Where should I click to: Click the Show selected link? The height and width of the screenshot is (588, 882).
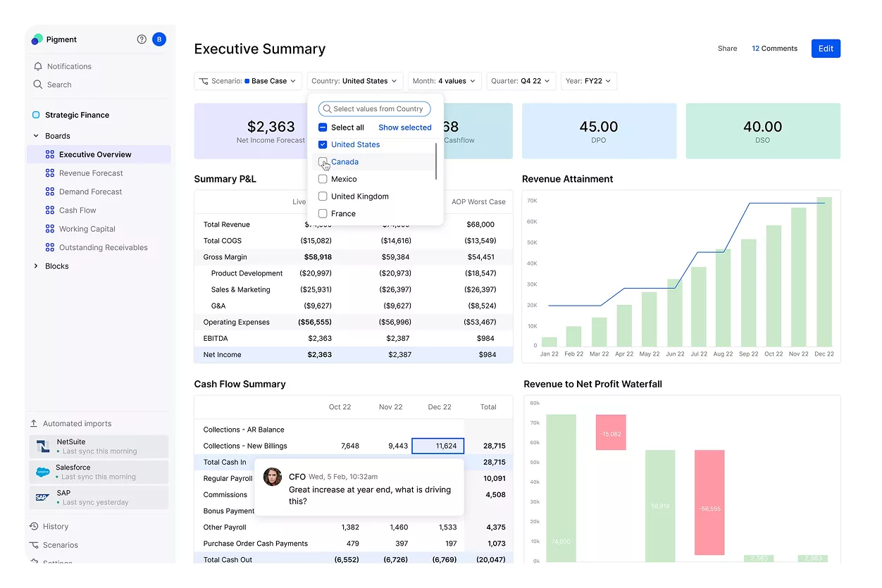click(404, 127)
